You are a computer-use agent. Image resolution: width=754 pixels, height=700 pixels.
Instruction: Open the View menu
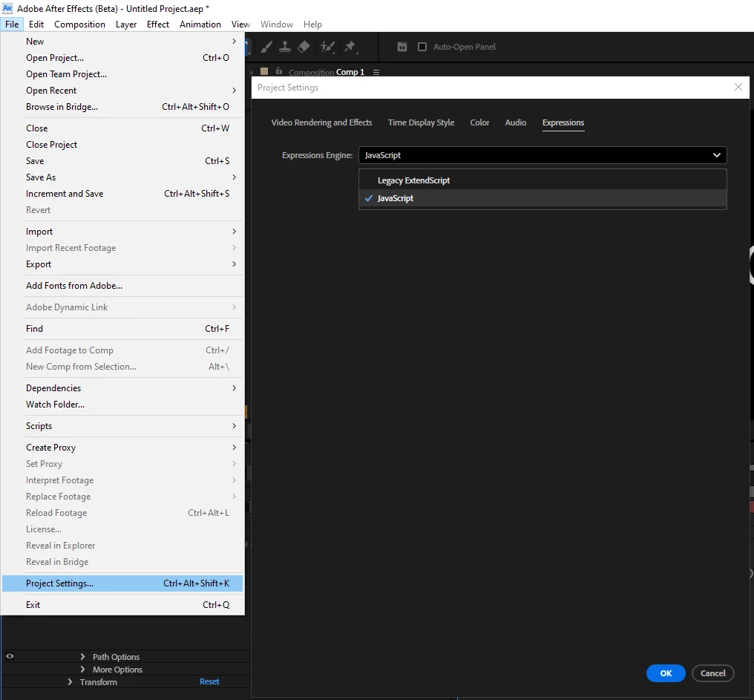tap(240, 24)
